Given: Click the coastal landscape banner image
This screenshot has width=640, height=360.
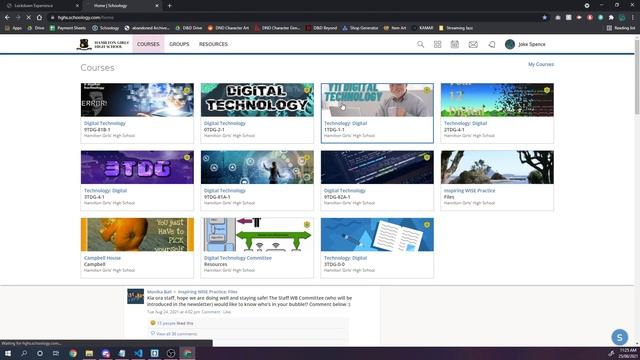Looking at the screenshot, I should tap(497, 167).
